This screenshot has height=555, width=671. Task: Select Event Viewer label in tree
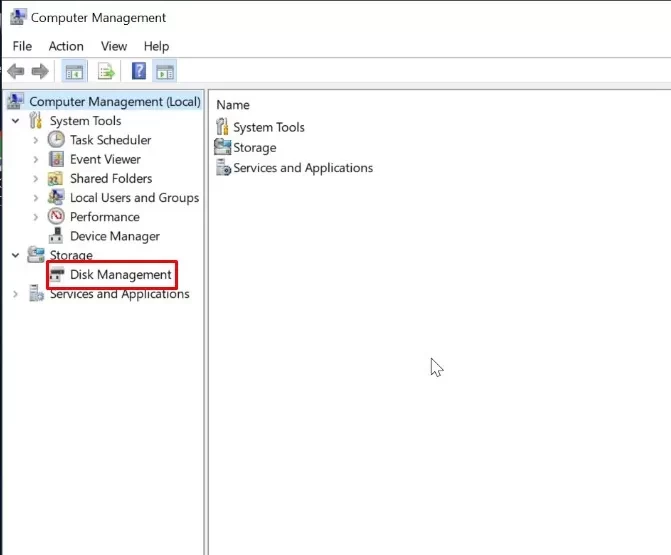[x=105, y=159]
